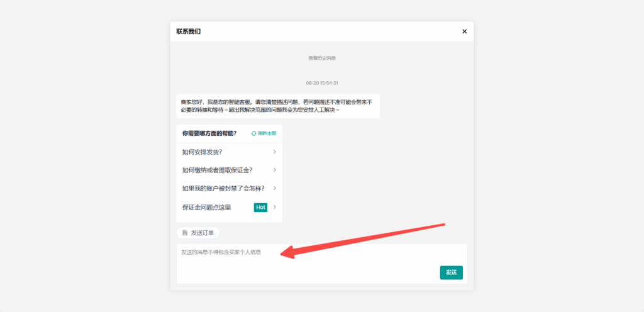Click the refresh icon beside 刷新主题
The image size is (644, 312).
[254, 133]
